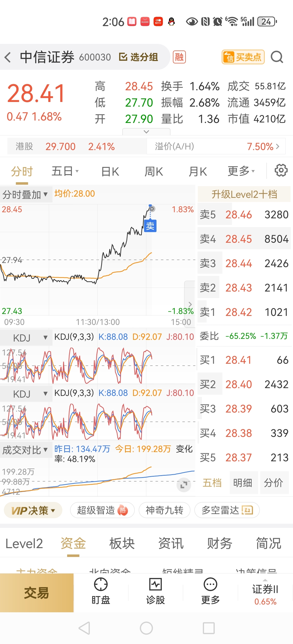This screenshot has height=644, width=293.
Task: Select the 买5 28.37 order row
Action: (244, 457)
